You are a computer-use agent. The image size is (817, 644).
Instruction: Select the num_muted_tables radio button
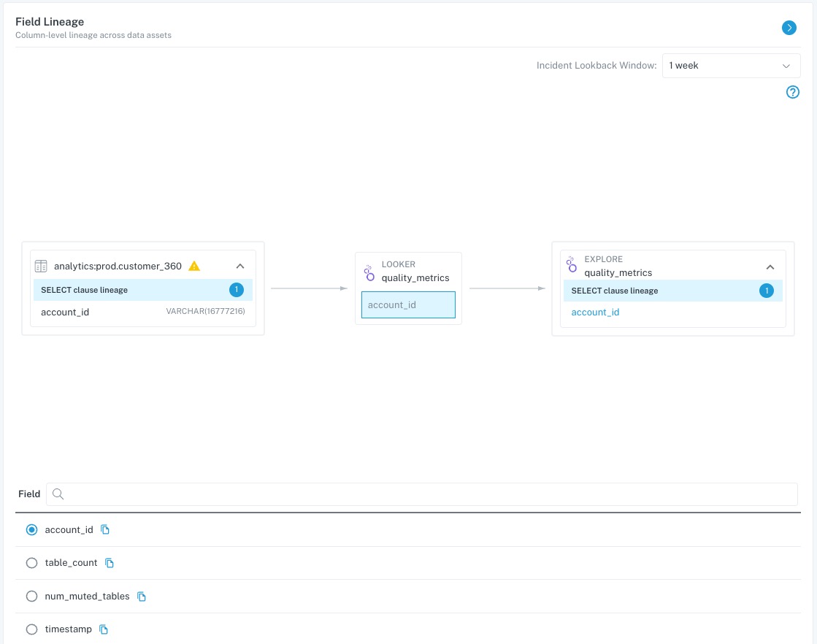tap(32, 596)
